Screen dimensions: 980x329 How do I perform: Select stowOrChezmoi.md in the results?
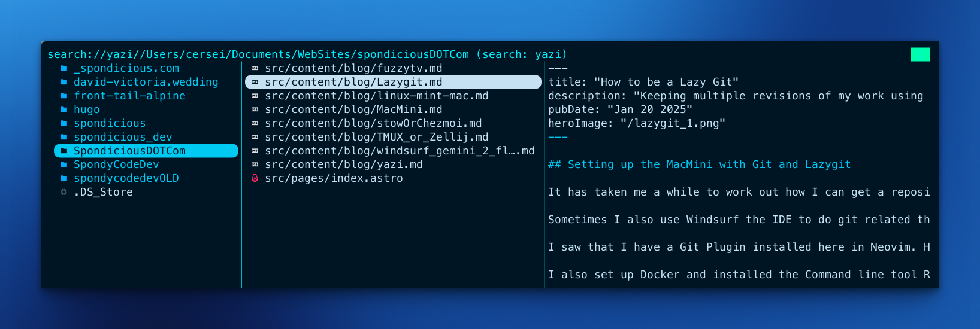pyautogui.click(x=373, y=123)
